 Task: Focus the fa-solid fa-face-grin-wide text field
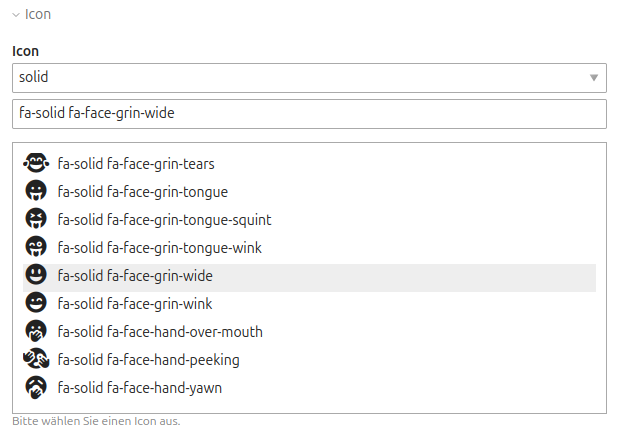tap(310, 113)
